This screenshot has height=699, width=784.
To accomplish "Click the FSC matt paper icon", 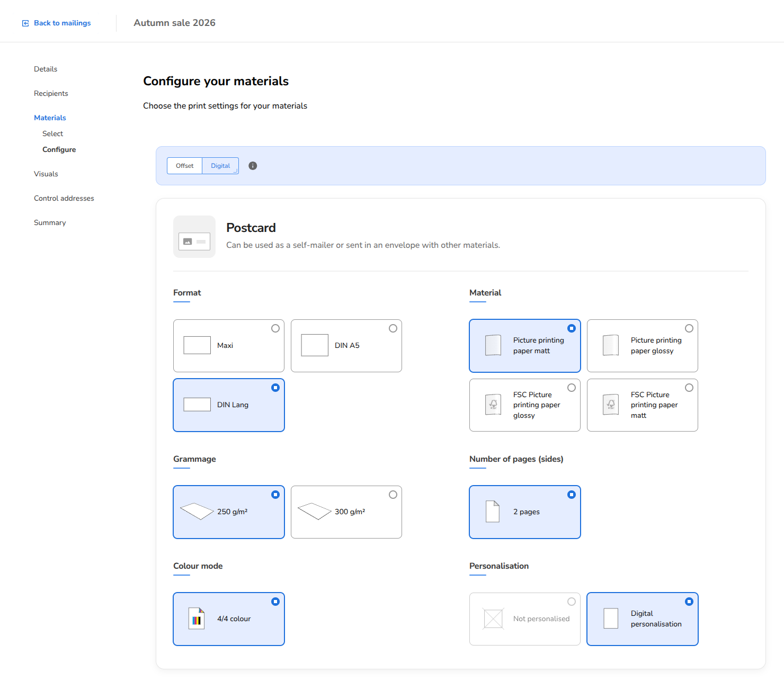I will point(611,405).
